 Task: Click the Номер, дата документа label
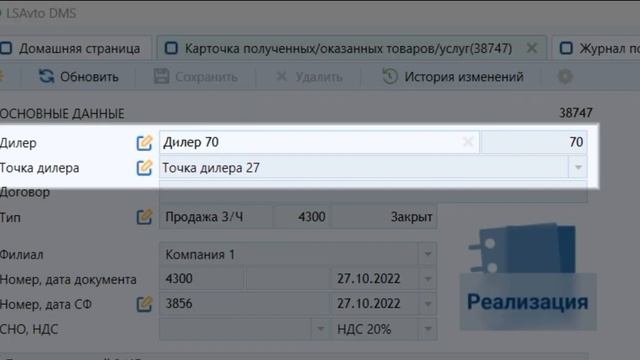coord(68,280)
